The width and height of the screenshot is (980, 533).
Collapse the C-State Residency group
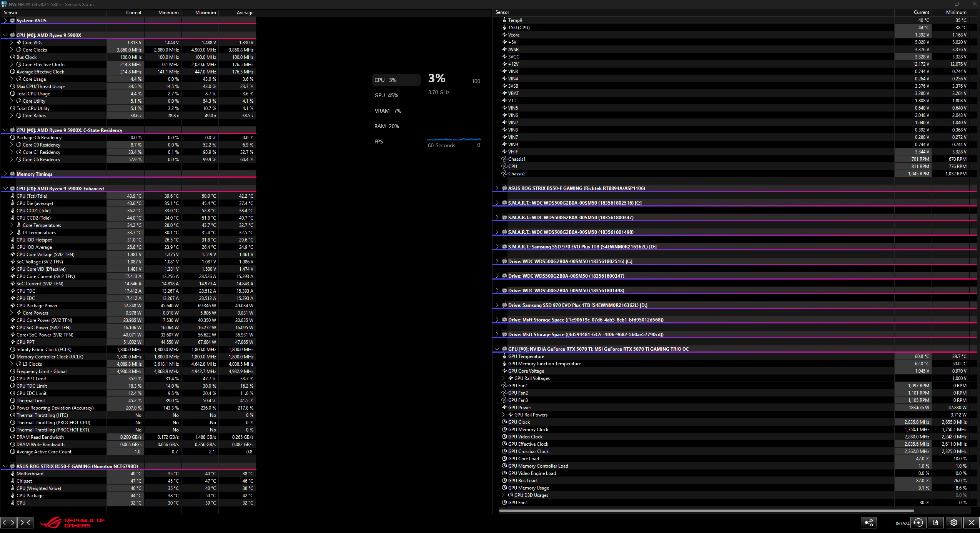pyautogui.click(x=5, y=130)
